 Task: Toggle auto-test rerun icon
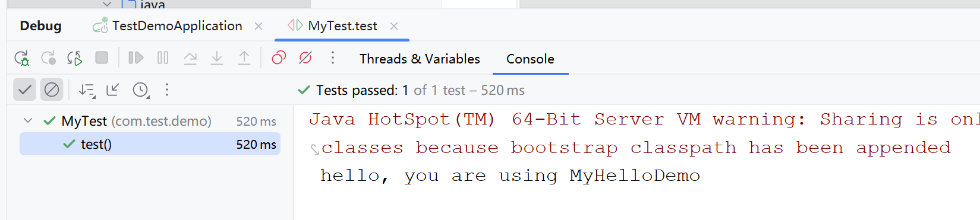tap(75, 58)
